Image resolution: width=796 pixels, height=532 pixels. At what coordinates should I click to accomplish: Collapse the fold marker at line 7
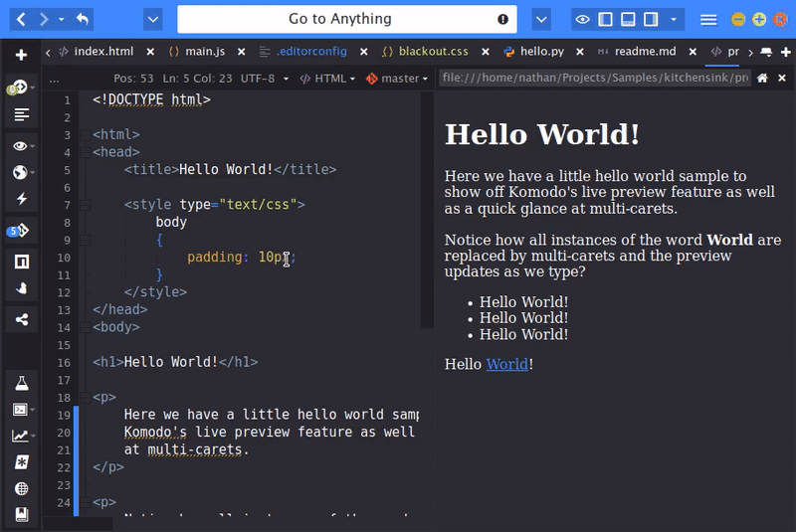(x=86, y=205)
